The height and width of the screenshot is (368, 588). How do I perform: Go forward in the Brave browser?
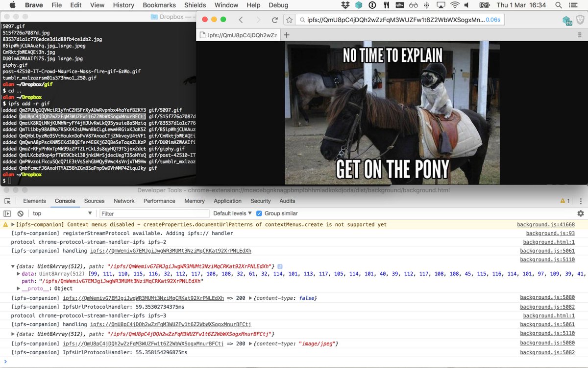pos(258,20)
